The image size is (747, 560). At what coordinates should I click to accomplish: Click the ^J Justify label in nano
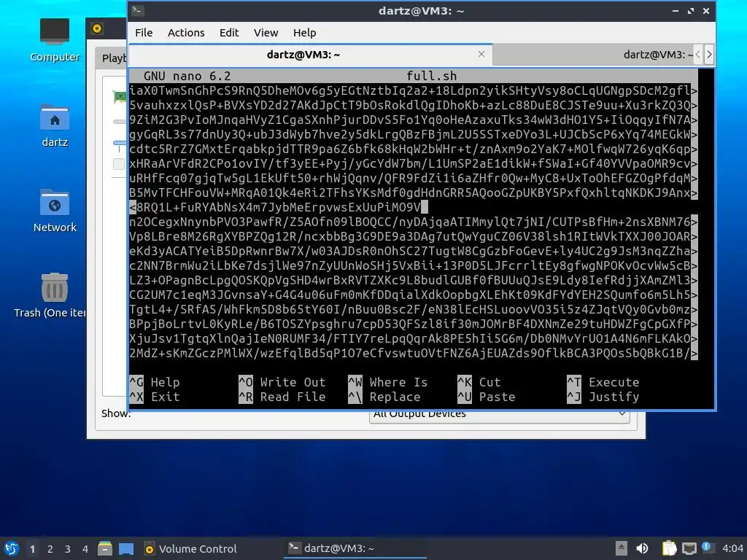pos(603,397)
